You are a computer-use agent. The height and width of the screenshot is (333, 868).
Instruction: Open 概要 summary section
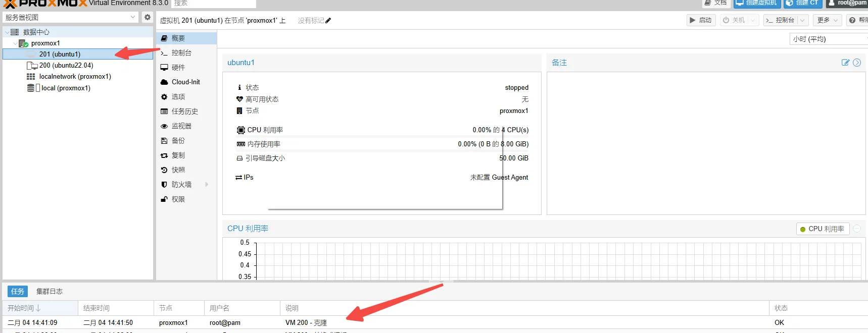pos(186,38)
